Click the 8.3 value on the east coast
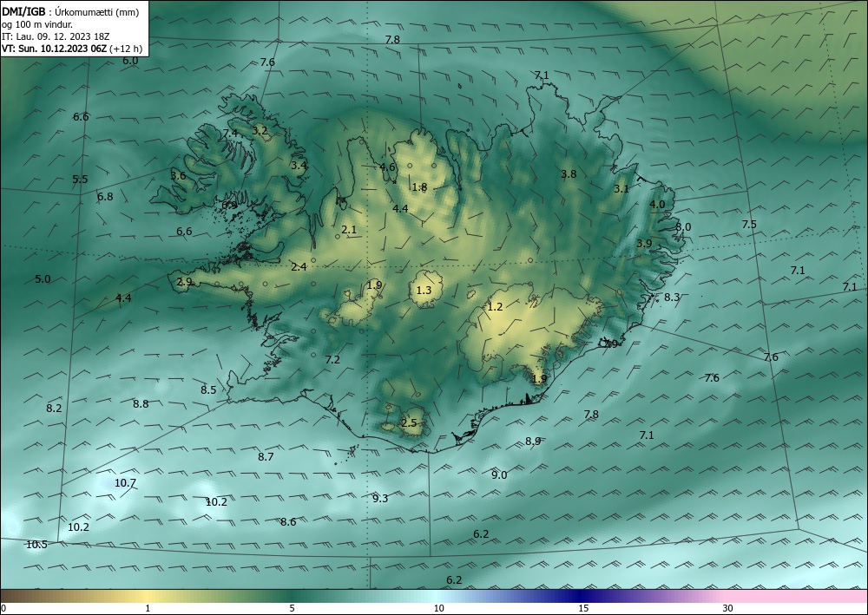The width and height of the screenshot is (868, 615). click(672, 297)
